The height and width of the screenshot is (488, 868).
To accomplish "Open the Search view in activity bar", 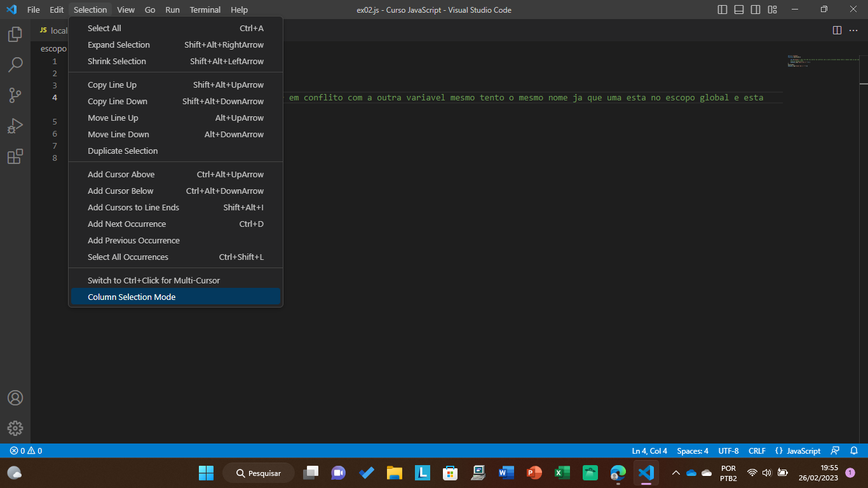I will [x=15, y=65].
